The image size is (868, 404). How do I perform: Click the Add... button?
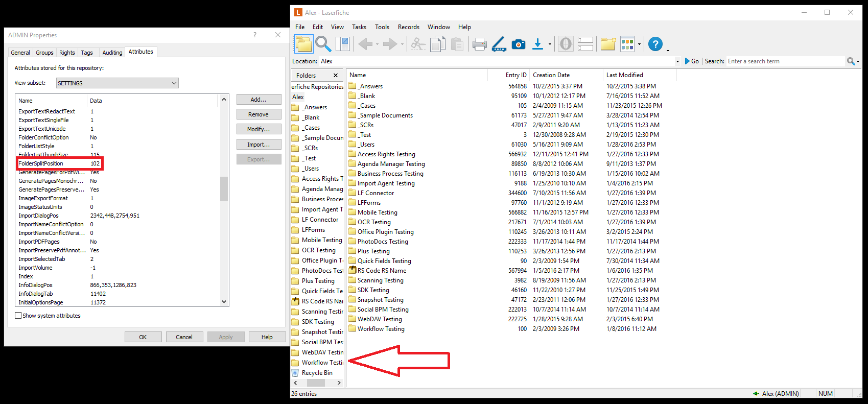(259, 100)
